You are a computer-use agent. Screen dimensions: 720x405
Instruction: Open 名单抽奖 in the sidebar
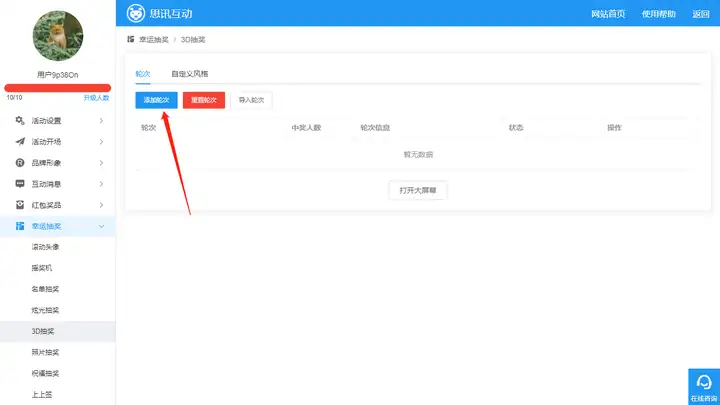pyautogui.click(x=45, y=289)
